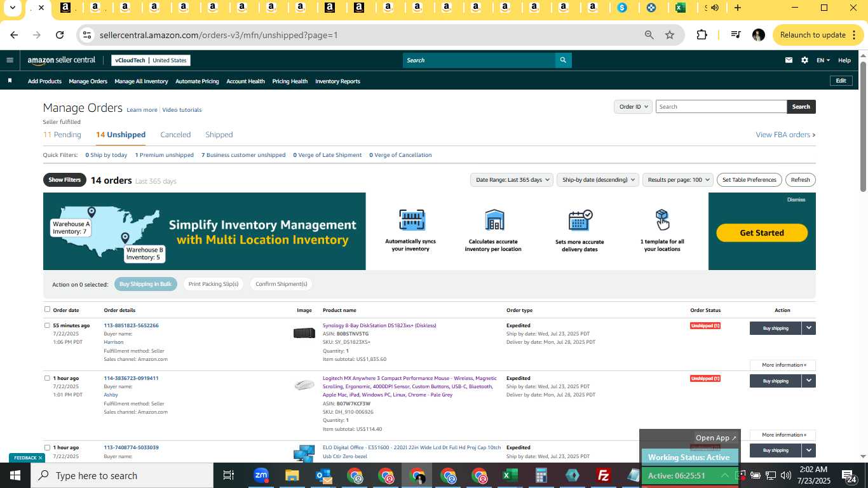Click the Windows Start button
Screen dimensions: 868x488
pyautogui.click(x=15, y=475)
